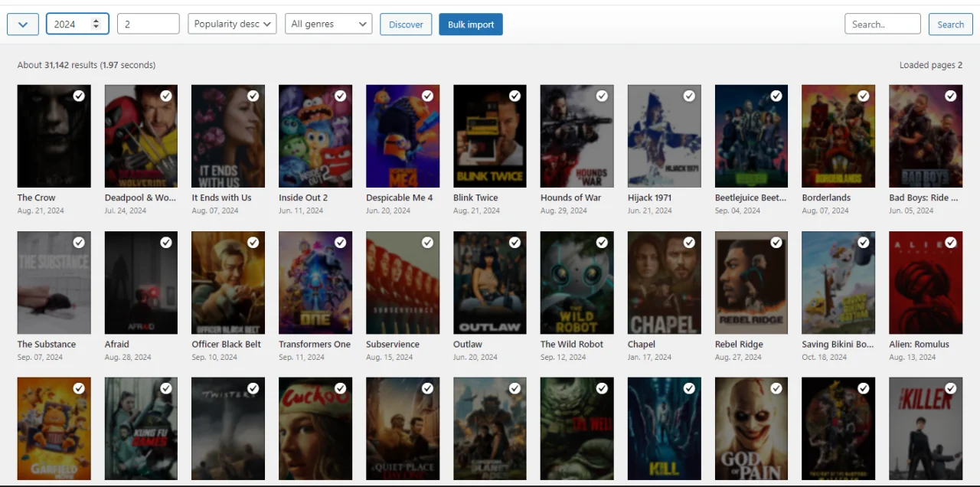Click the Transformers One title label
Viewport: 980px width, 487px height.
tap(315, 345)
